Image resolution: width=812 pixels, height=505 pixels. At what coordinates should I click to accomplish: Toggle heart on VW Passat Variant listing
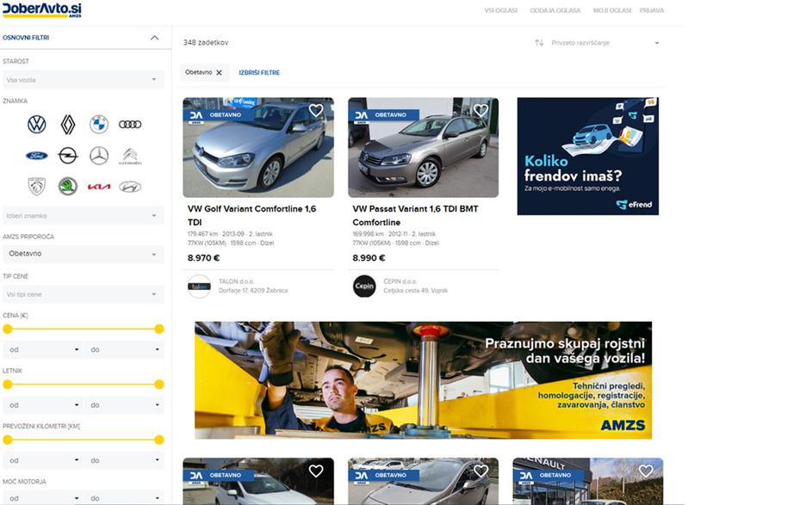pos(480,111)
